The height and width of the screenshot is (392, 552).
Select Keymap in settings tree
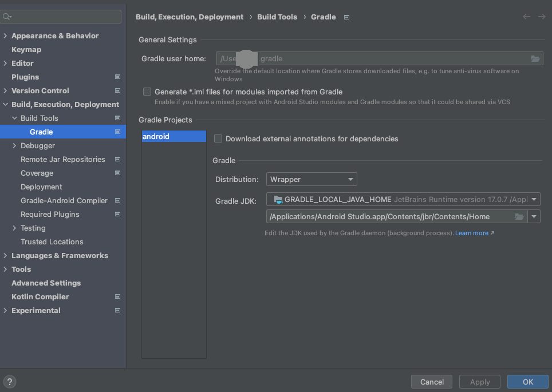(x=26, y=50)
